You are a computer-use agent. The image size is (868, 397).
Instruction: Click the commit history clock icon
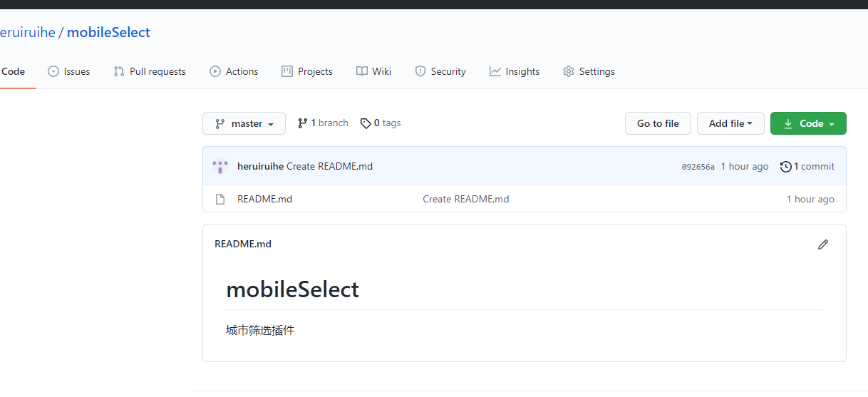coord(785,166)
